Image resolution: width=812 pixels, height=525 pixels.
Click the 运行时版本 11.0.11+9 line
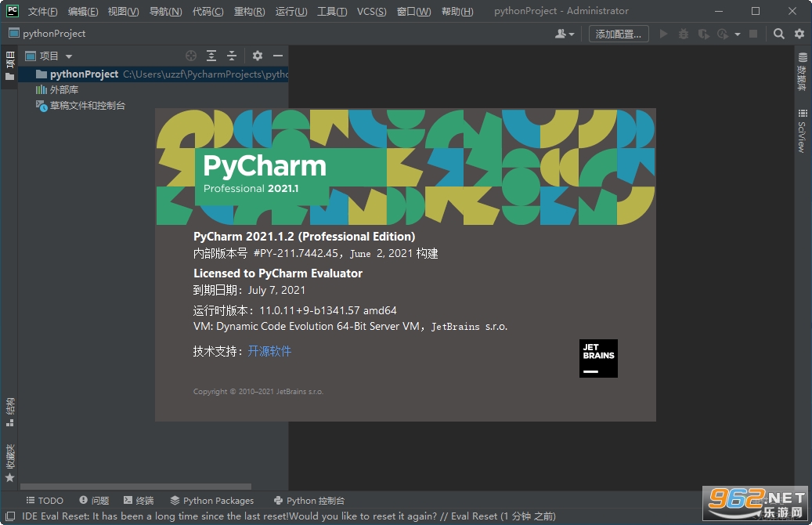tap(294, 310)
